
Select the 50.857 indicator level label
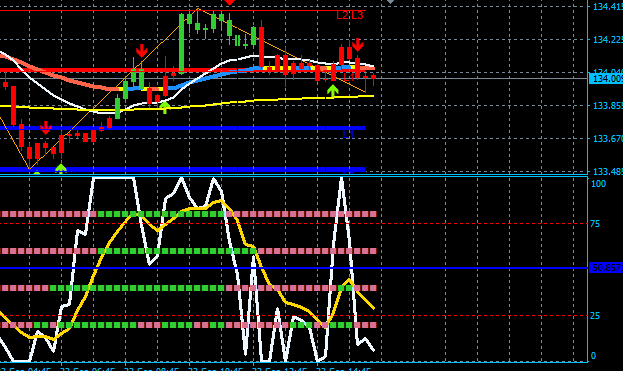[607, 268]
